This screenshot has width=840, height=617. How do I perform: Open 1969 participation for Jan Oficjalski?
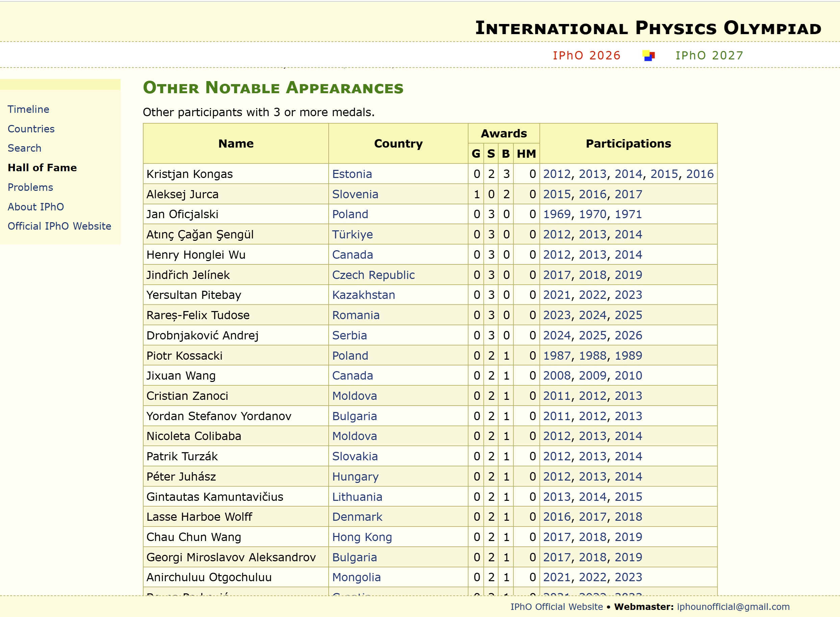[x=557, y=214]
